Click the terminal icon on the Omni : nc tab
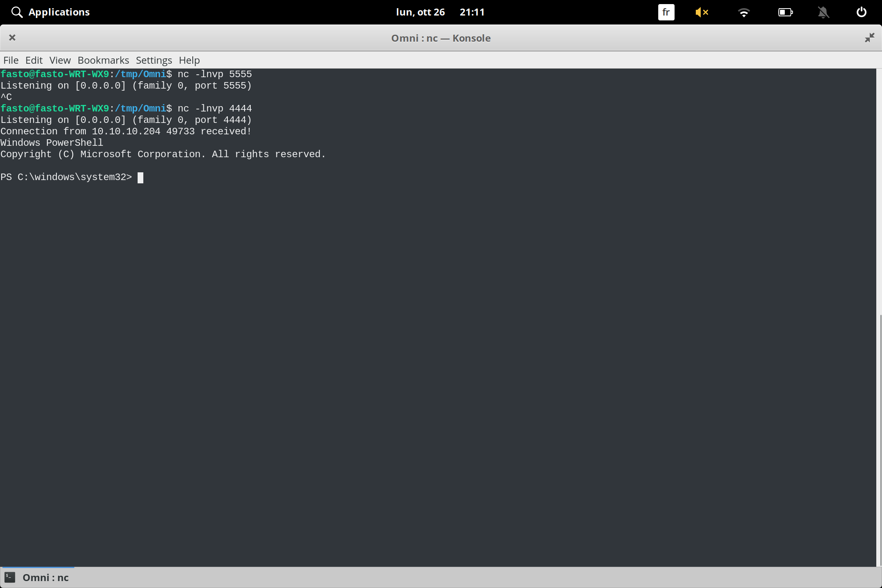 pyautogui.click(x=10, y=577)
